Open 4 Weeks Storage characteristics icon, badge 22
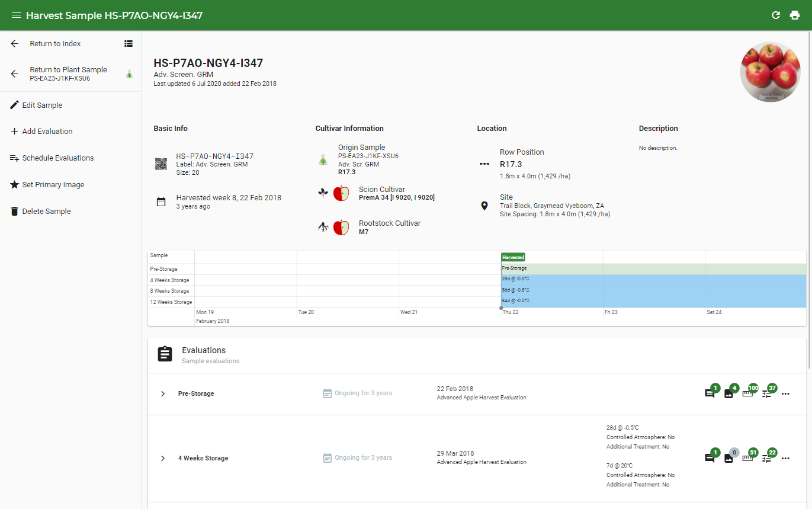Screen dimensions: 812x509 (766, 458)
